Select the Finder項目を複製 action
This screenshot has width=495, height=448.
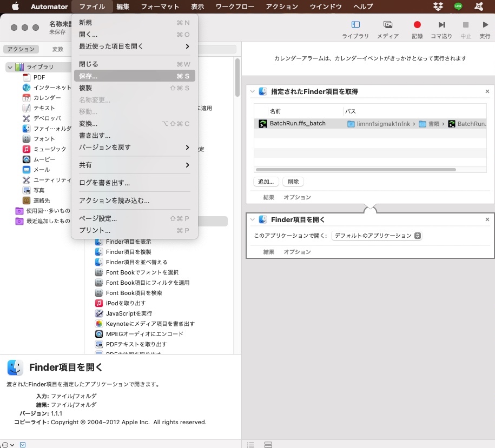point(123,252)
